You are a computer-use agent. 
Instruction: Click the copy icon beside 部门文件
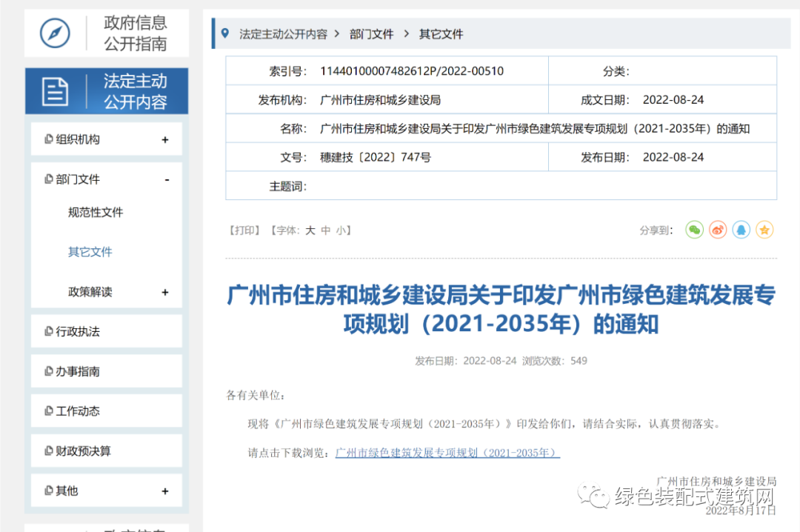coord(48,179)
